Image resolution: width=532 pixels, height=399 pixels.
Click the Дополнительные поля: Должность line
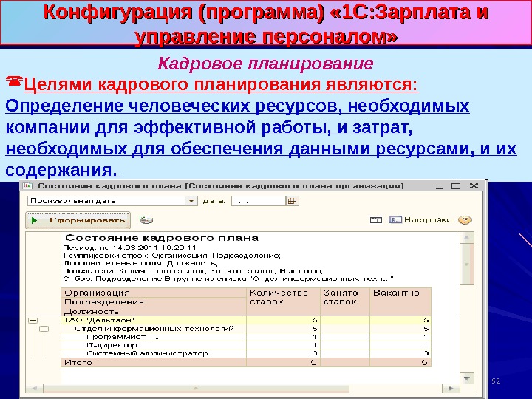point(140,263)
